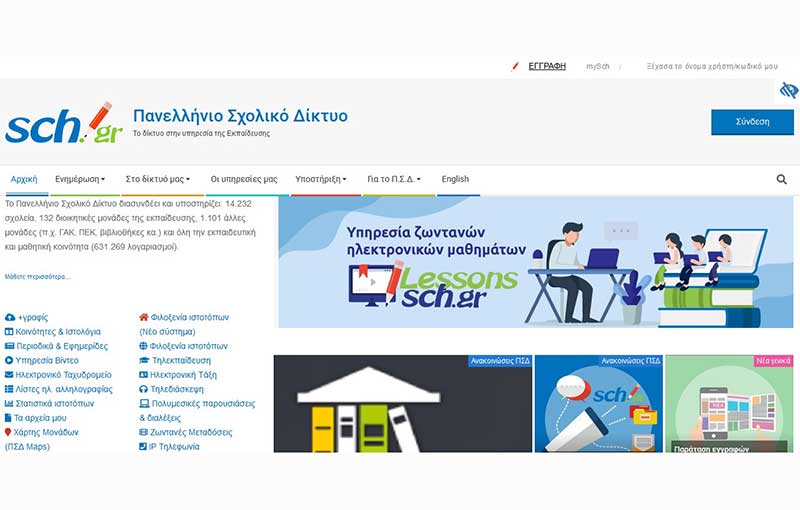Screen dimensions: 800x510
Task: Open the Τηλεκπαίδευση service link
Action: [x=181, y=360]
